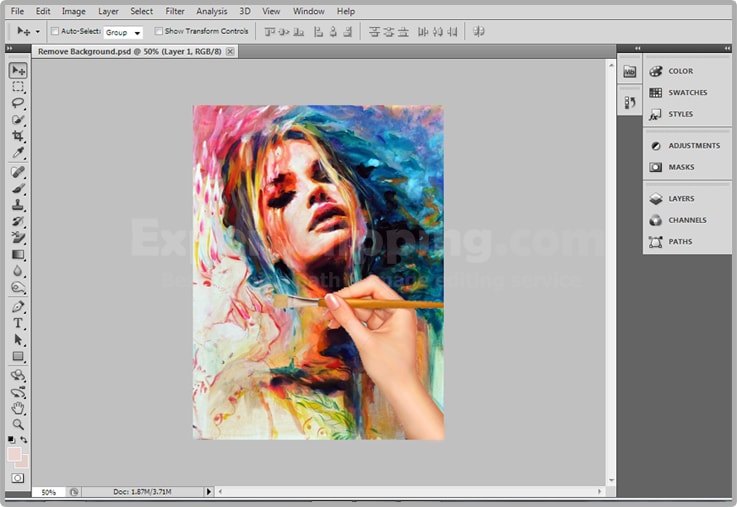Click the background color swatch
Image resolution: width=737 pixels, height=507 pixels.
pyautogui.click(x=24, y=462)
